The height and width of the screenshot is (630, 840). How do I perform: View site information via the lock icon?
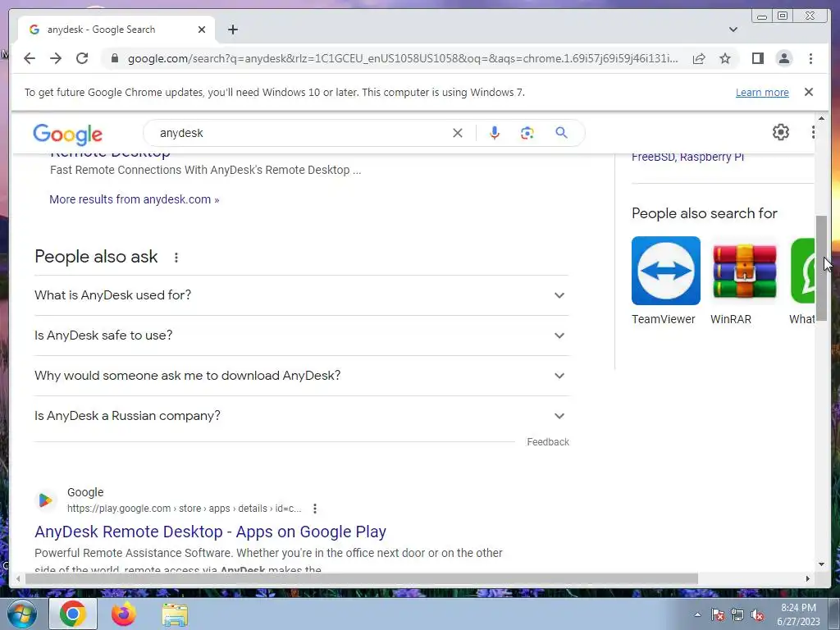click(x=114, y=58)
